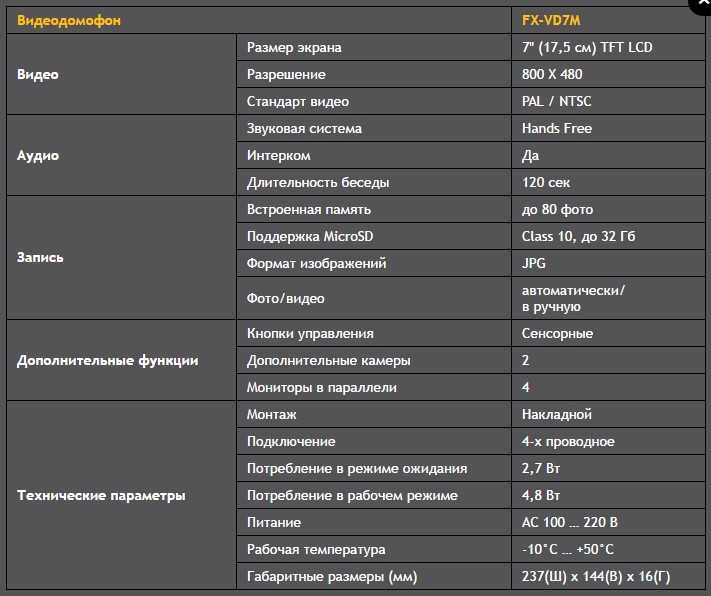The width and height of the screenshot is (711, 596).
Task: Click the Дополнительные функции category cell
Action: point(122,361)
